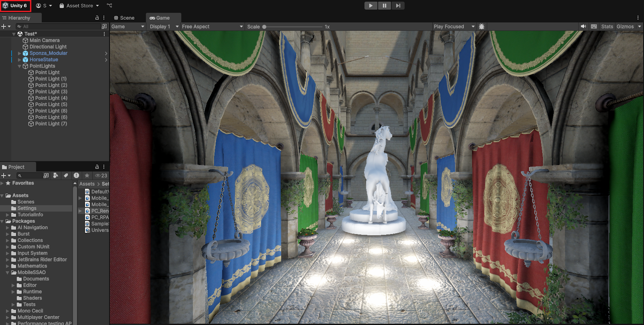Toggle the keyboard shortcuts icon
Viewport: 644px width, 325px height.
tap(594, 27)
